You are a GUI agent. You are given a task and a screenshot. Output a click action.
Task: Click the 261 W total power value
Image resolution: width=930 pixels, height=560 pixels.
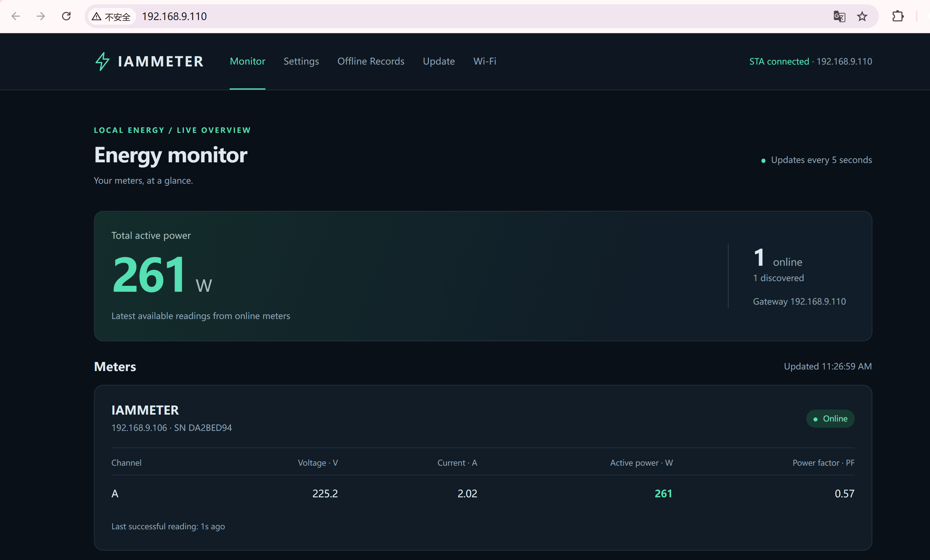pos(162,274)
